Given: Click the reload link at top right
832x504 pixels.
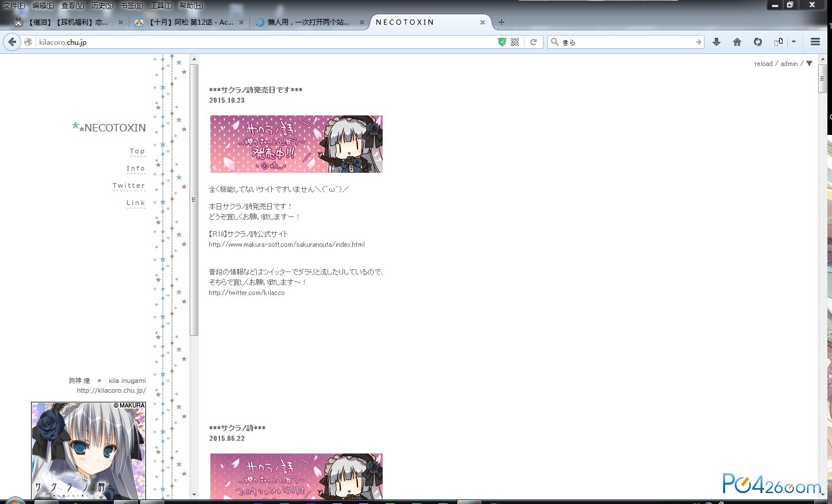Looking at the screenshot, I should pos(763,64).
